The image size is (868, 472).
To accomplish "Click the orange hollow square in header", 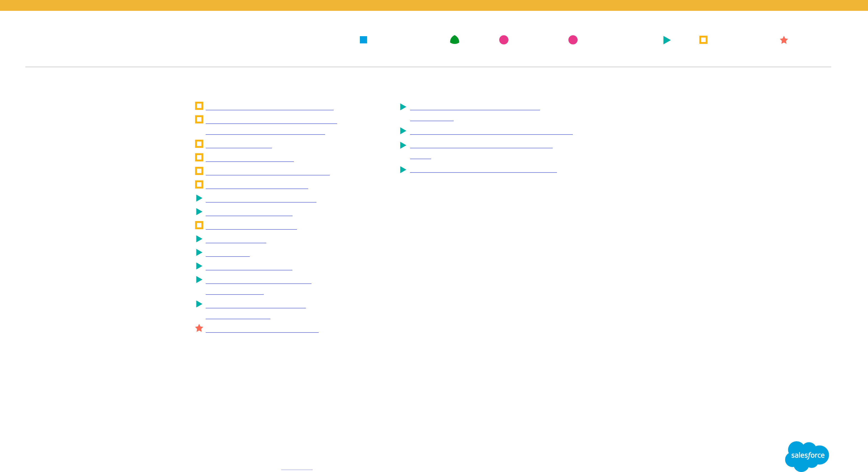I will pyautogui.click(x=703, y=40).
